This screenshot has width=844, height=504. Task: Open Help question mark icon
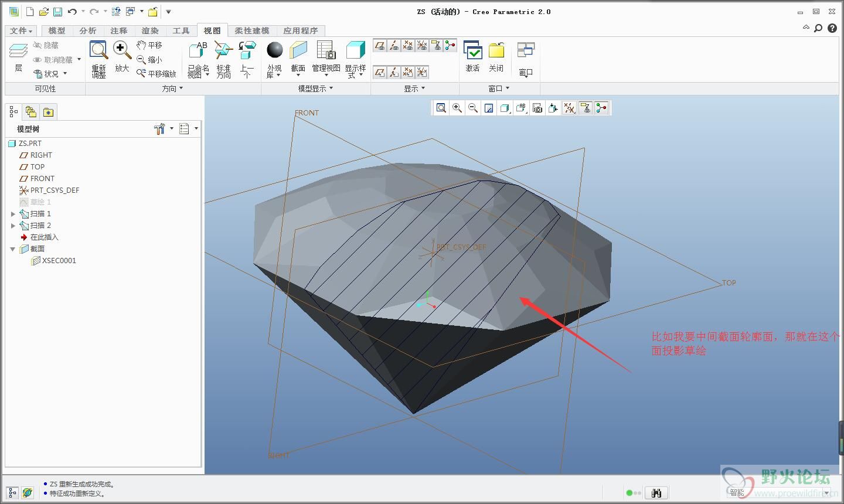point(832,28)
